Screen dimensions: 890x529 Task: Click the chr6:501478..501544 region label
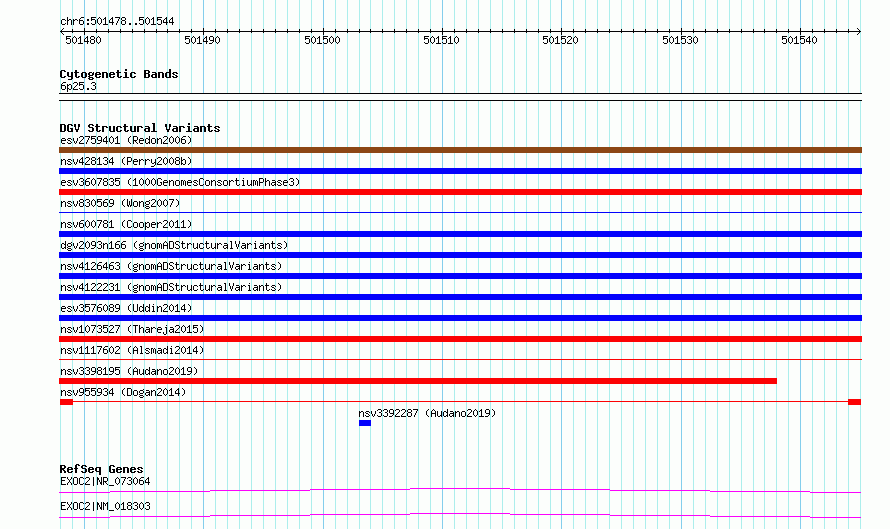117,22
